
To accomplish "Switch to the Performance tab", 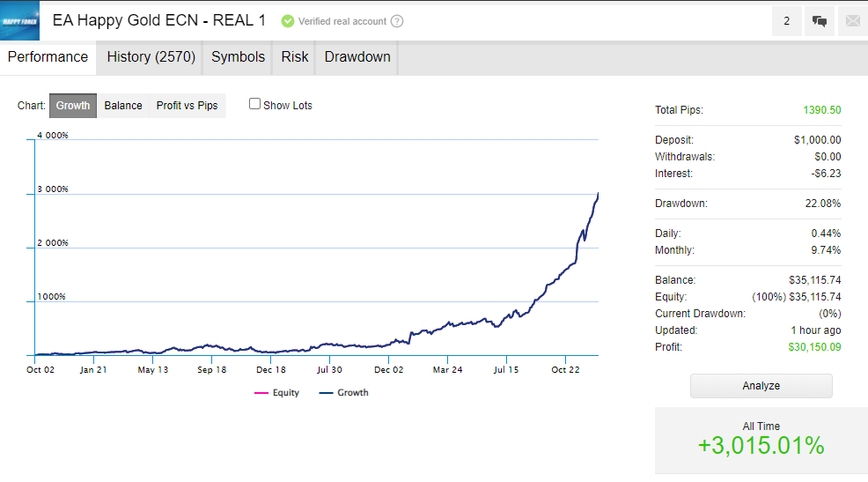I will click(x=48, y=57).
